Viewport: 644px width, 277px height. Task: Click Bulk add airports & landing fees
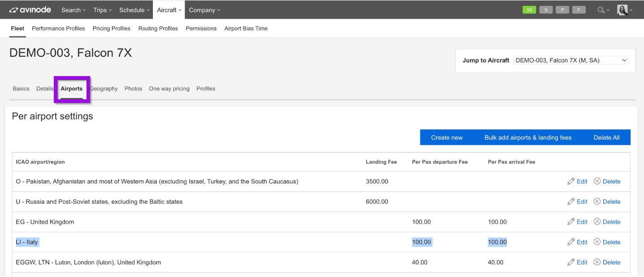pyautogui.click(x=528, y=137)
